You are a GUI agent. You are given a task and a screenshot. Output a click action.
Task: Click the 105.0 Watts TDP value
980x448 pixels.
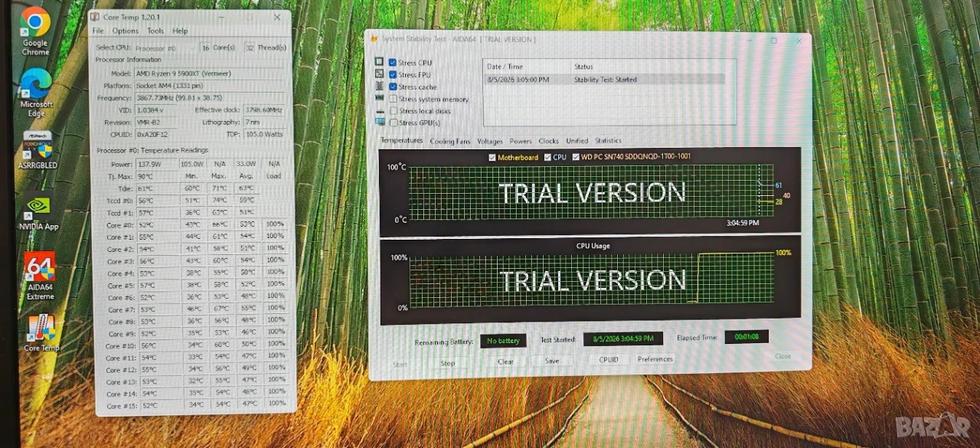pyautogui.click(x=263, y=134)
